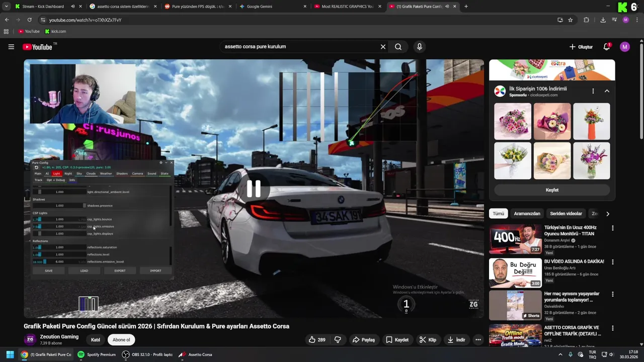Open the Chrome tab search dropdown
644x362 pixels.
[6, 7]
